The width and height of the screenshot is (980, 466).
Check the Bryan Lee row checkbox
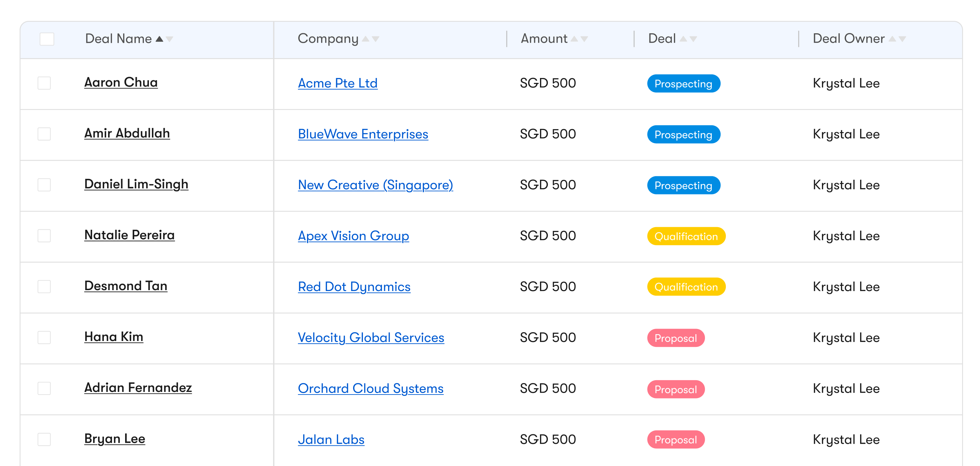coord(44,439)
